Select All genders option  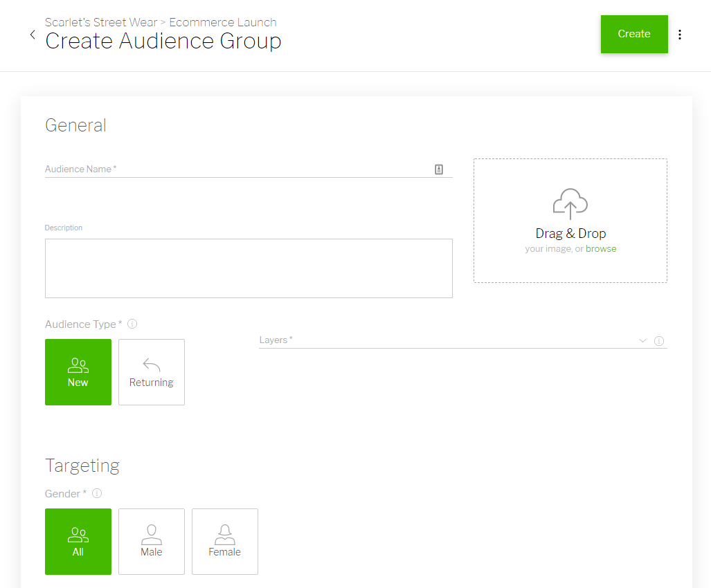click(x=78, y=542)
